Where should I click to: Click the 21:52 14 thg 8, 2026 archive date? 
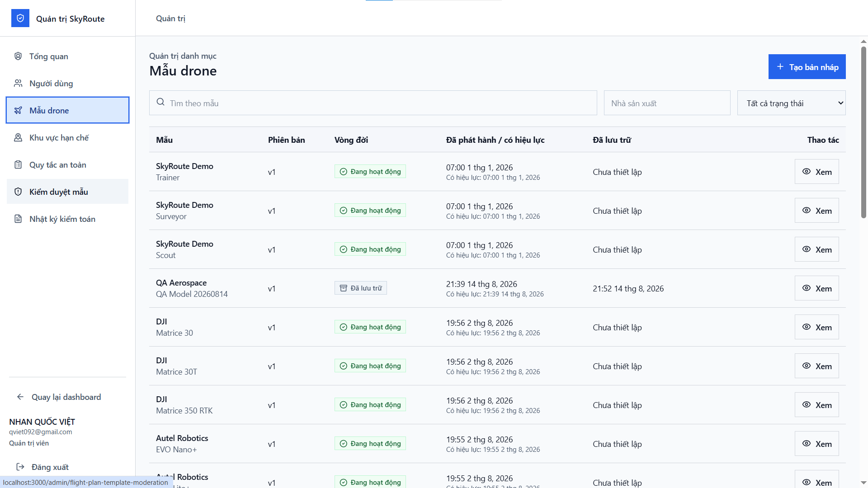pyautogui.click(x=628, y=288)
